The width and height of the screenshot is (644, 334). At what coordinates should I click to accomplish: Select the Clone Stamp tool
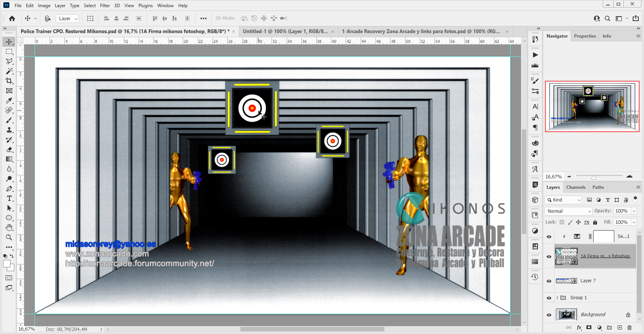pyautogui.click(x=9, y=130)
